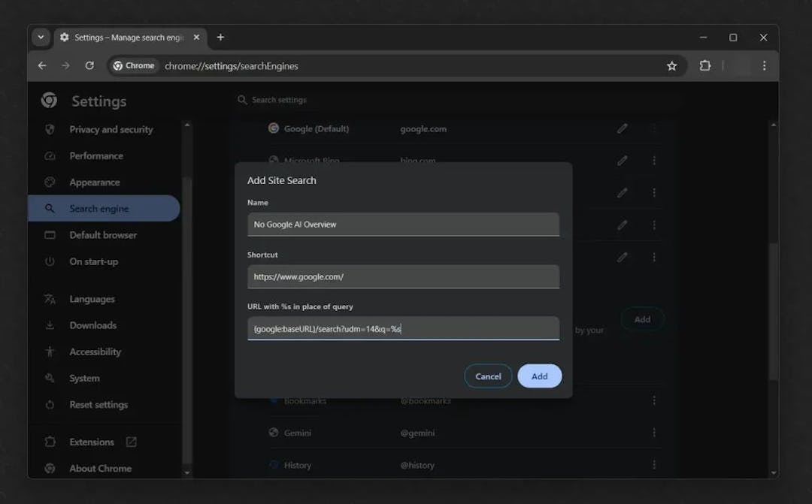Viewport: 812px width, 504px height.
Task: Expand the tab search dropdown arrow
Action: click(41, 38)
